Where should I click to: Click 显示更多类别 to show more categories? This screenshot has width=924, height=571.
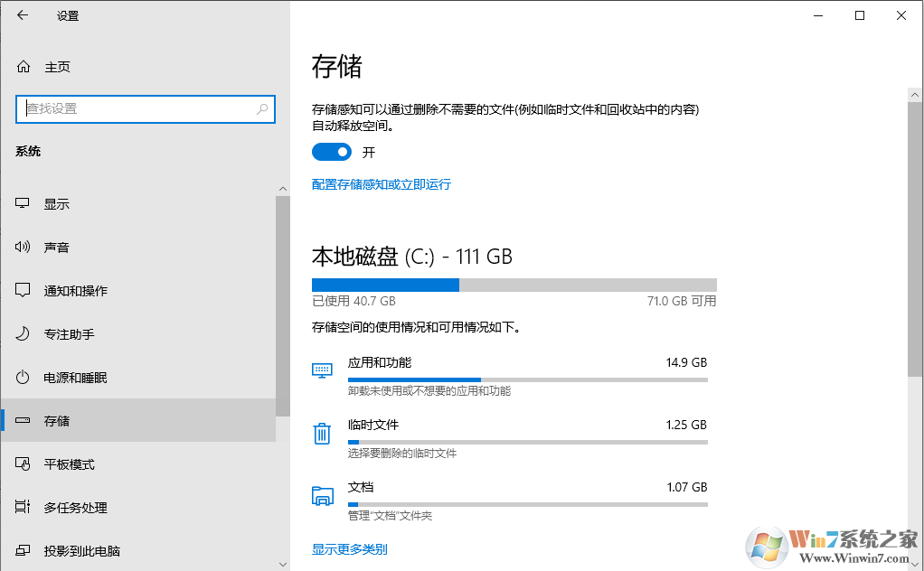coord(349,548)
